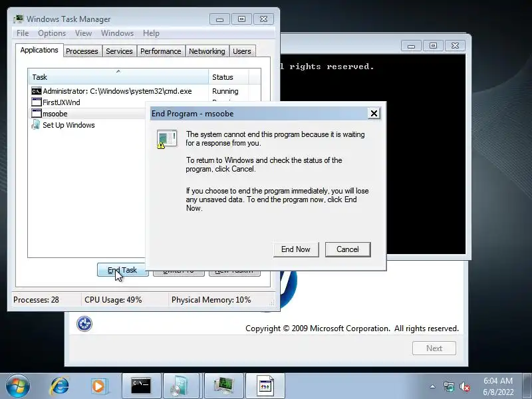Switch to the Processes tab

(x=82, y=51)
